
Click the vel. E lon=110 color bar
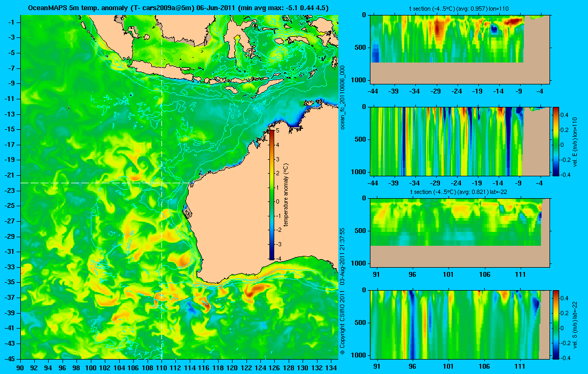point(556,141)
